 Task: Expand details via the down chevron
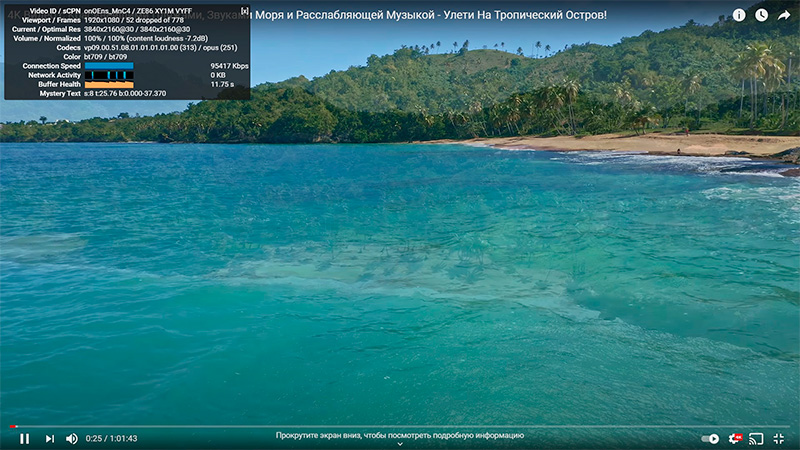(400, 445)
